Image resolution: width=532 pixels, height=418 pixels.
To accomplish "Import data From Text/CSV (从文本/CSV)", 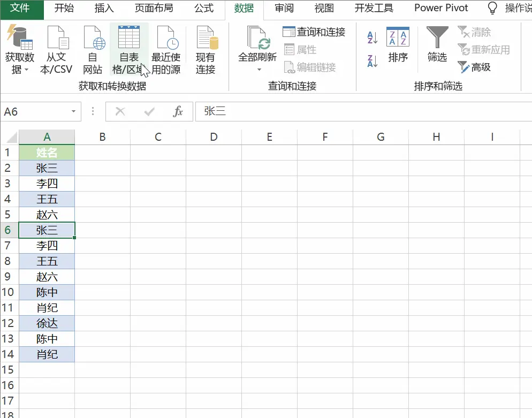I will point(56,50).
